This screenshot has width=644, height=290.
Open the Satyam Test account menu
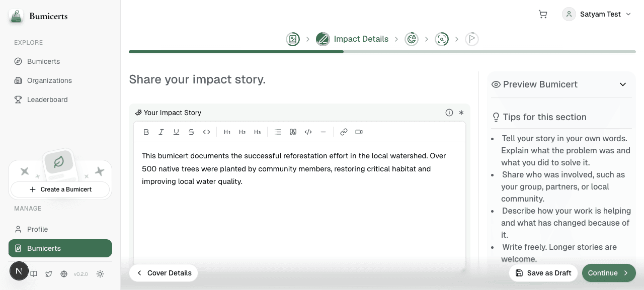[x=597, y=14]
